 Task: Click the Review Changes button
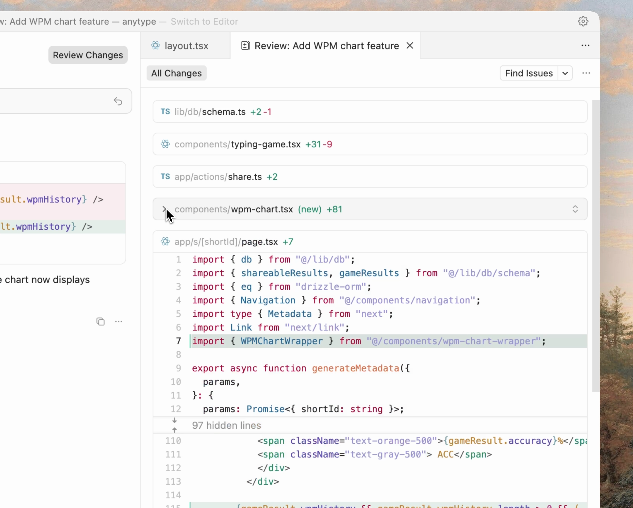tap(88, 55)
